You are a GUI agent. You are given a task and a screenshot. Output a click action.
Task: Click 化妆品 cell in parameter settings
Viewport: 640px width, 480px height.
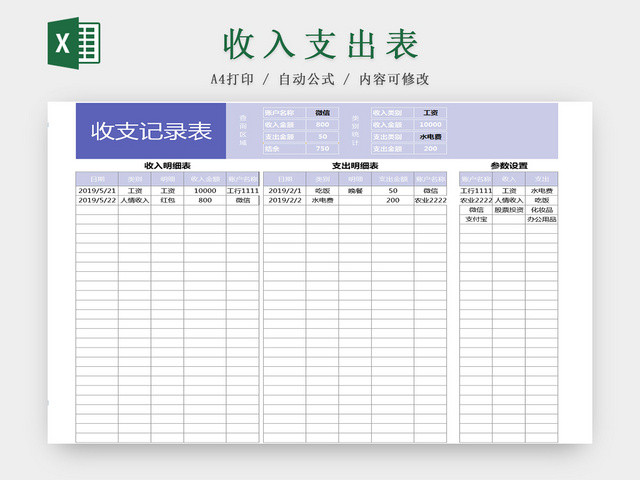coord(542,210)
